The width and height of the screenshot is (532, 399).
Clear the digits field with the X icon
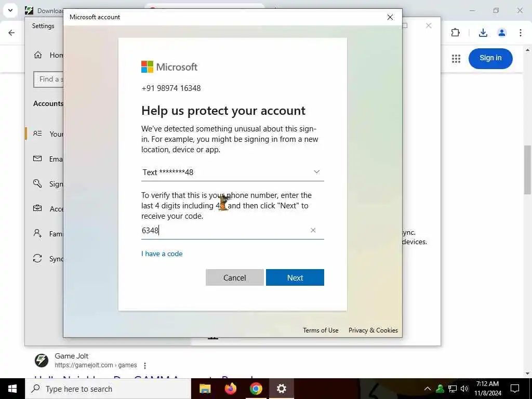point(313,230)
